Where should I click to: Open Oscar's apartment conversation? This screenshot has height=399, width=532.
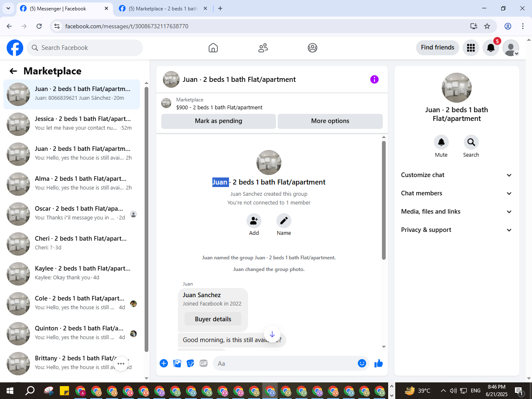[71, 214]
